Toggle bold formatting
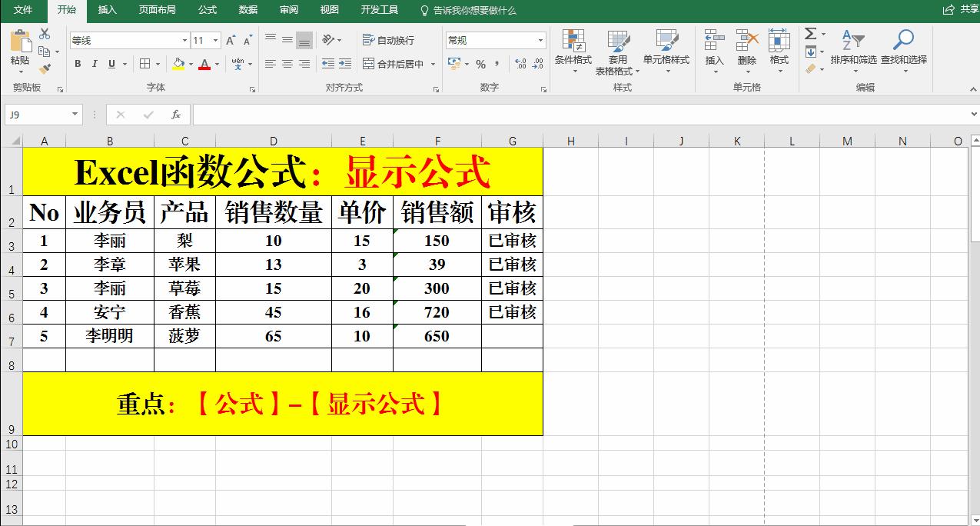Screen dimensions: 980x526 pyautogui.click(x=77, y=64)
